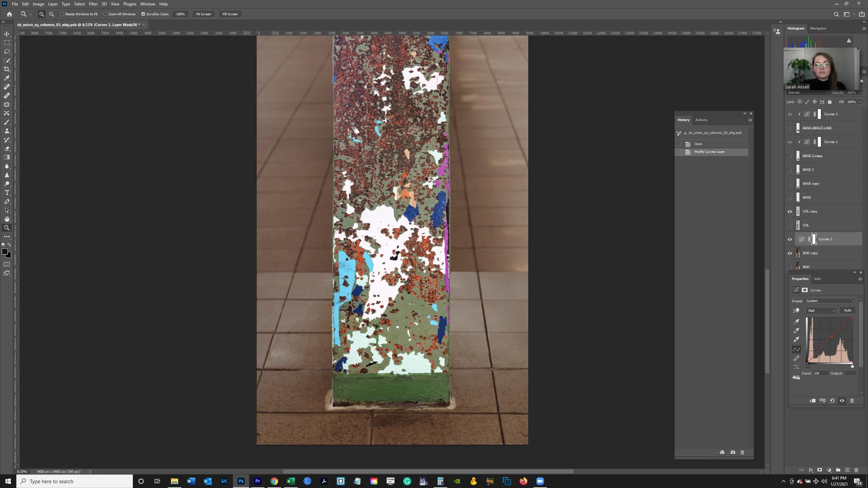Select the Eyedropper tool in toolbar

(7, 78)
